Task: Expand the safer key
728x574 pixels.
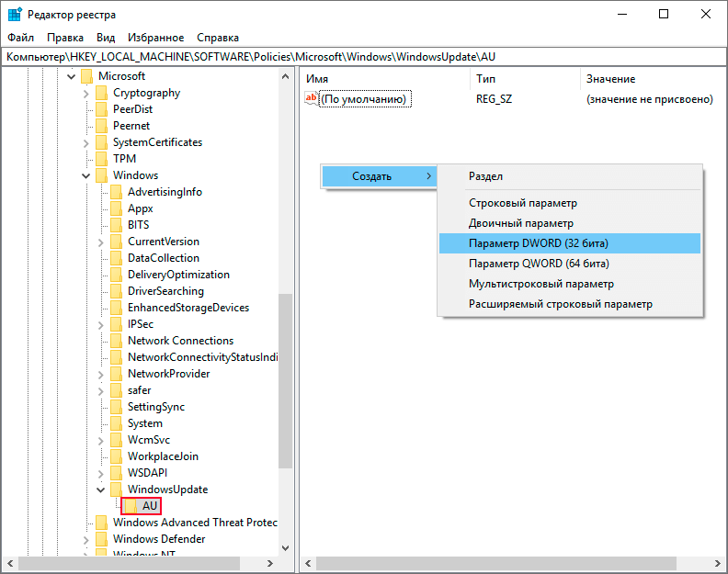Action: tap(101, 391)
